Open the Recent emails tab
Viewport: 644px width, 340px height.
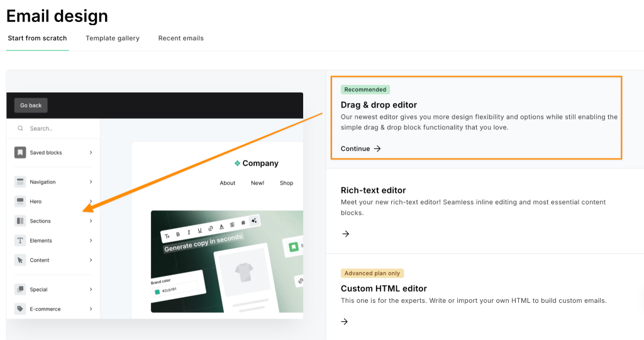click(180, 38)
